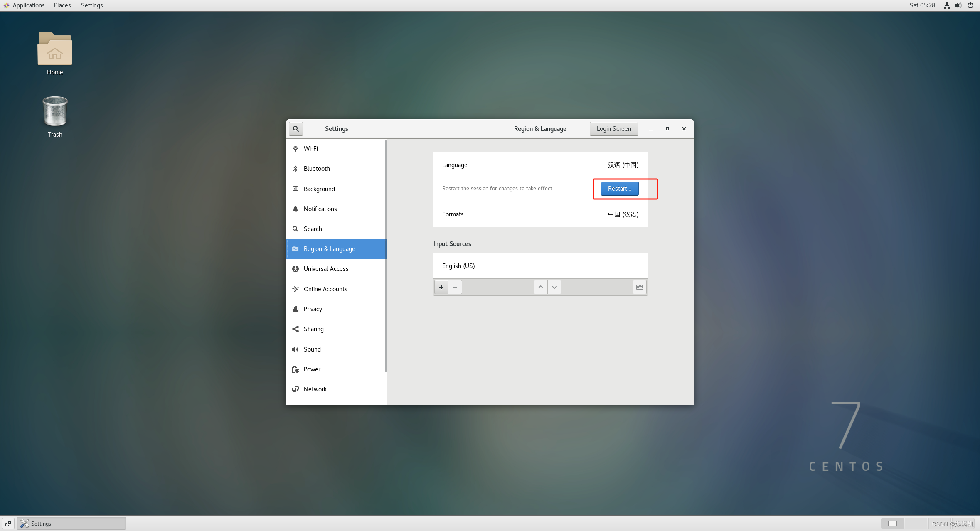Screen dimensions: 980x531
Task: Open Login Screen settings button
Action: tap(614, 129)
